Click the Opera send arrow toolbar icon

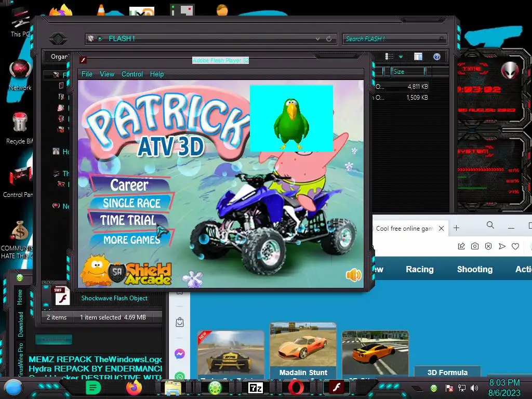coord(502,246)
